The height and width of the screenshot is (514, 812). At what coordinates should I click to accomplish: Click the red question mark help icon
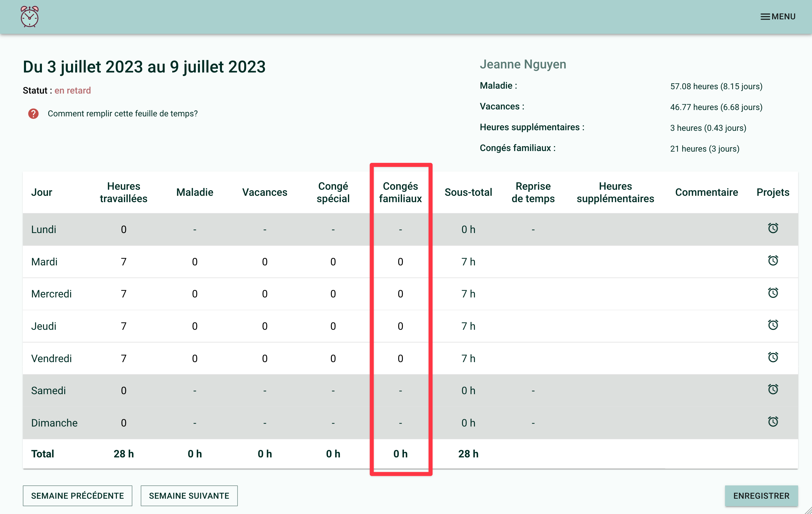coord(33,113)
